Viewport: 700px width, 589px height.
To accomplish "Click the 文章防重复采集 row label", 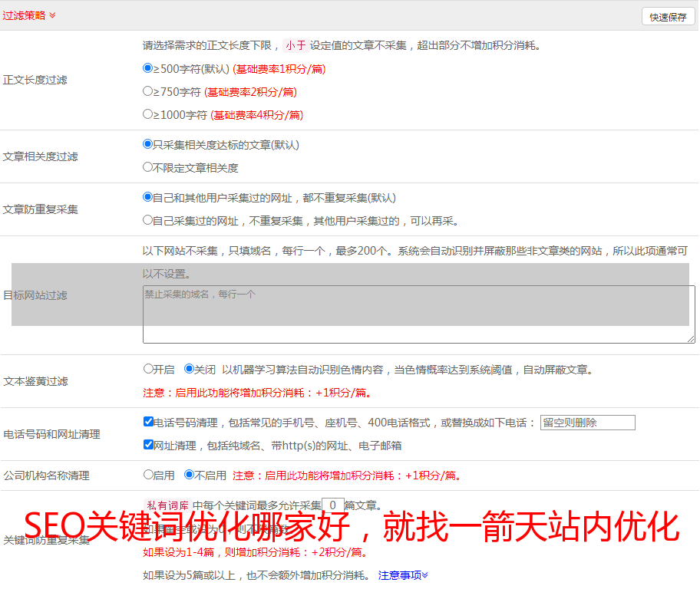I will pos(40,209).
